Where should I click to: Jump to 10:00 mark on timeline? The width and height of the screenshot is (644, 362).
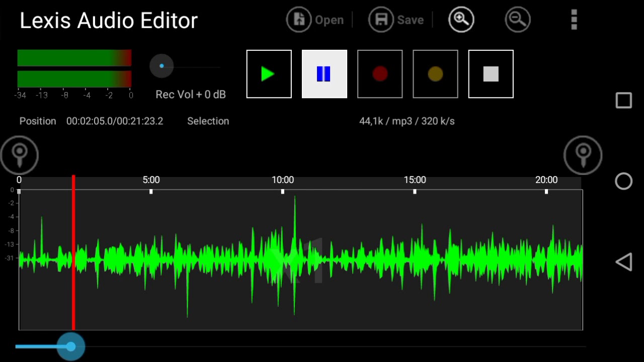[283, 180]
